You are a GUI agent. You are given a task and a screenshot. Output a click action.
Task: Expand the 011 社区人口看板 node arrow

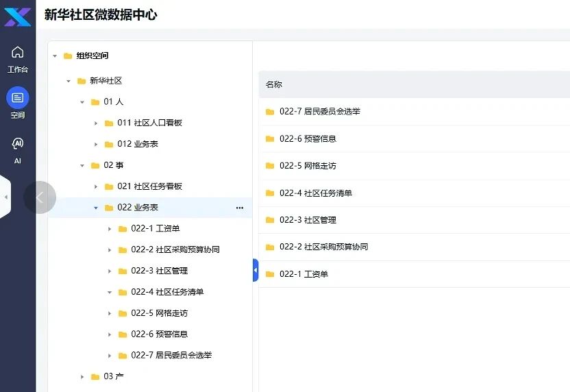point(96,123)
